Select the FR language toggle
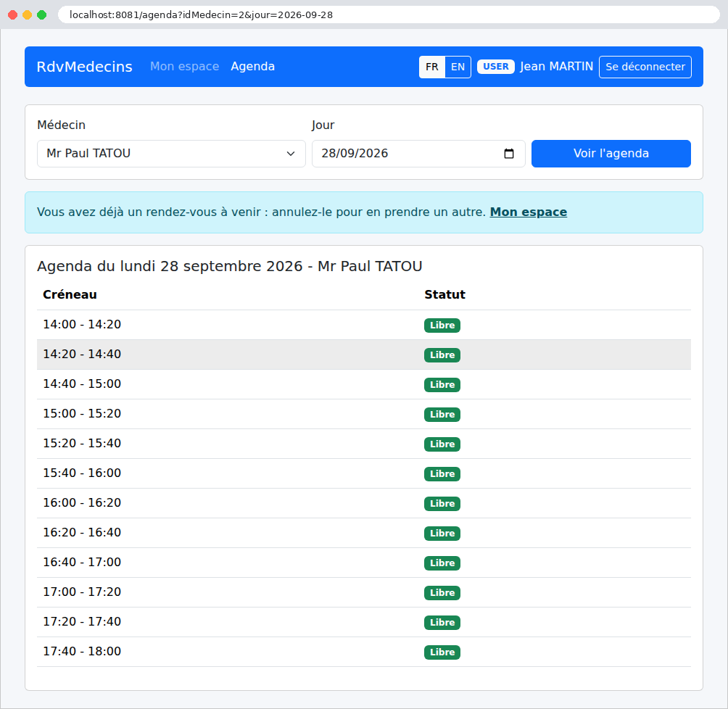The image size is (728, 709). (431, 67)
